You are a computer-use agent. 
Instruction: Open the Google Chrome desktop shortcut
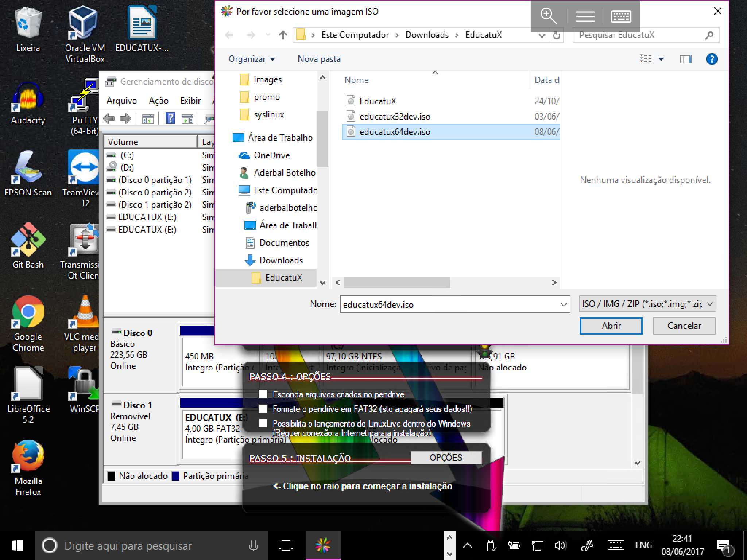point(28,323)
